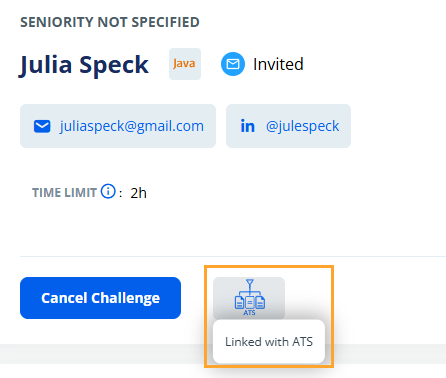The image size is (446, 378).
Task: Open the @julespeck LinkedIn profile link
Action: [x=302, y=126]
